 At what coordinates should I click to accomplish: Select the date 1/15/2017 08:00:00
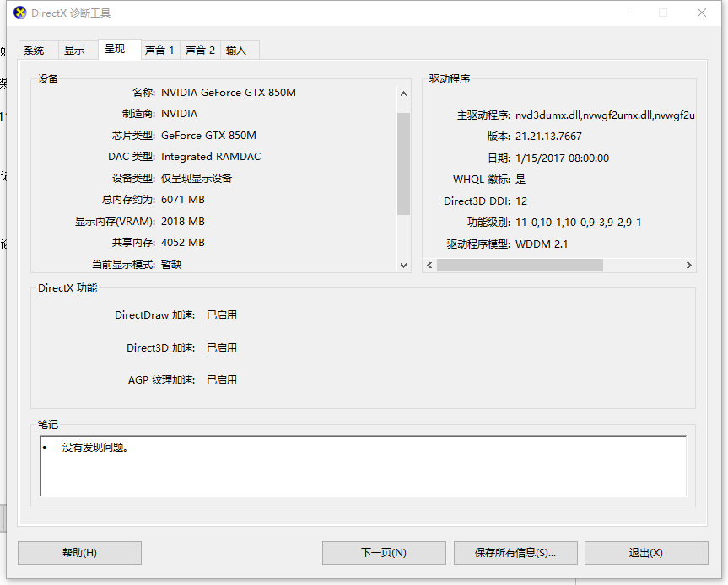pyautogui.click(x=563, y=158)
